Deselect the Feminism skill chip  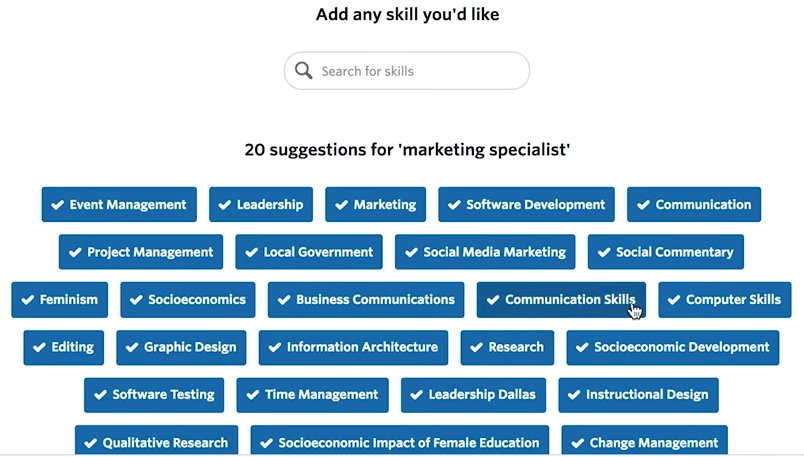[60, 300]
